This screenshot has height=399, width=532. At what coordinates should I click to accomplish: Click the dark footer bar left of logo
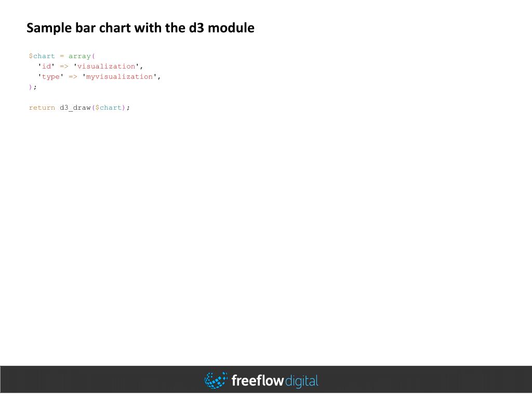coord(102,379)
